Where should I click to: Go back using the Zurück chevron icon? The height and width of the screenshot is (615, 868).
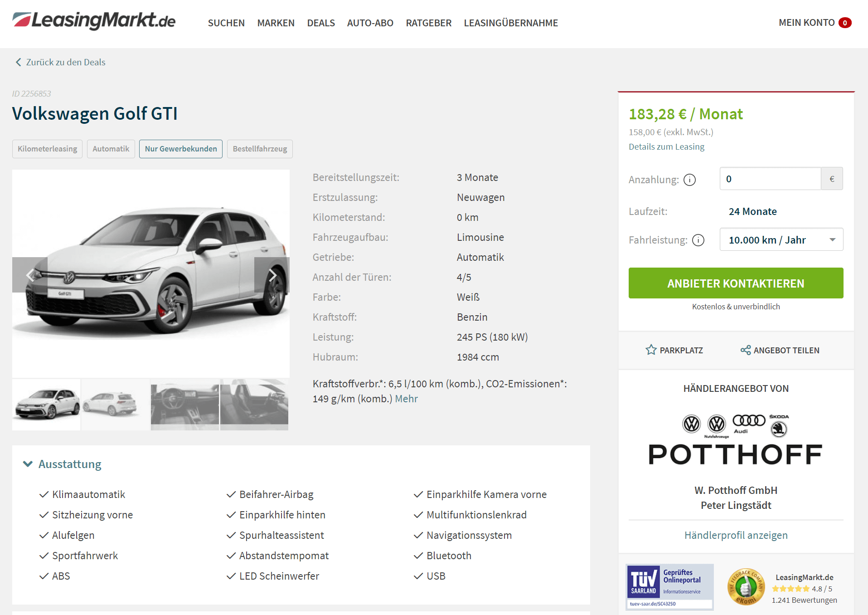tap(18, 62)
